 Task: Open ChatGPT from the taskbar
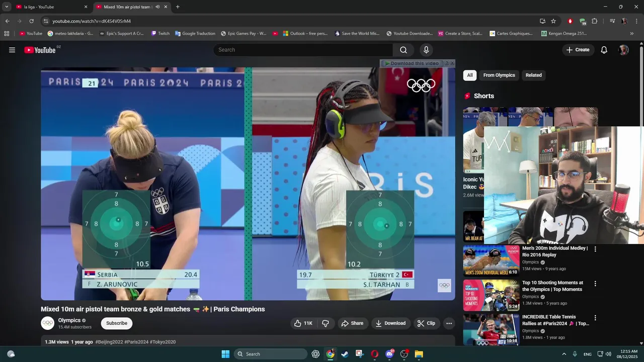coord(315,354)
